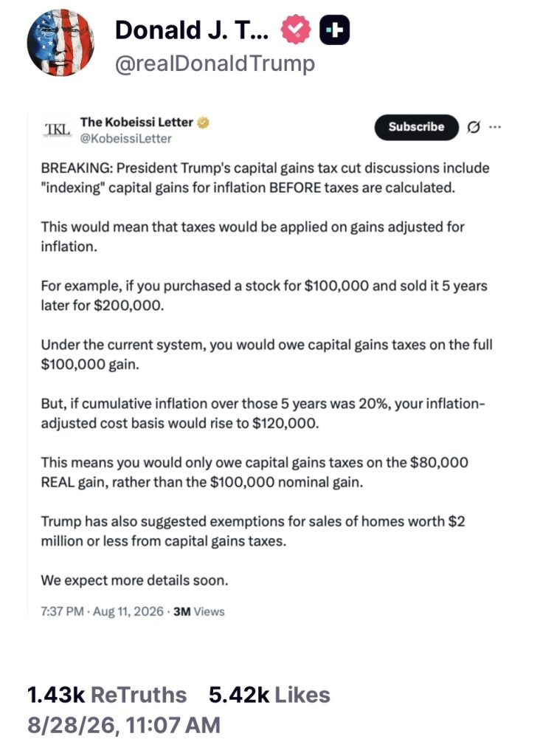Click the black plus follow icon
The width and height of the screenshot is (540, 756).
coord(335,30)
